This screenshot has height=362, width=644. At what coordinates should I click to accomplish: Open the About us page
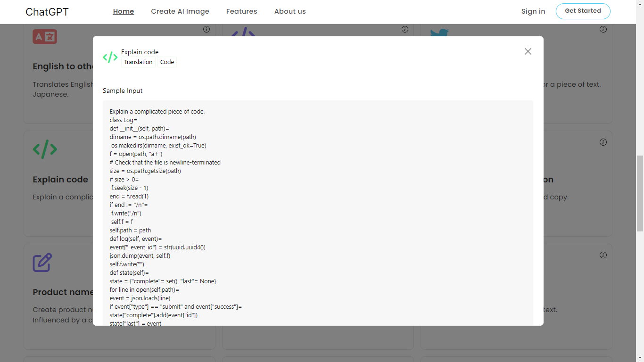(289, 11)
